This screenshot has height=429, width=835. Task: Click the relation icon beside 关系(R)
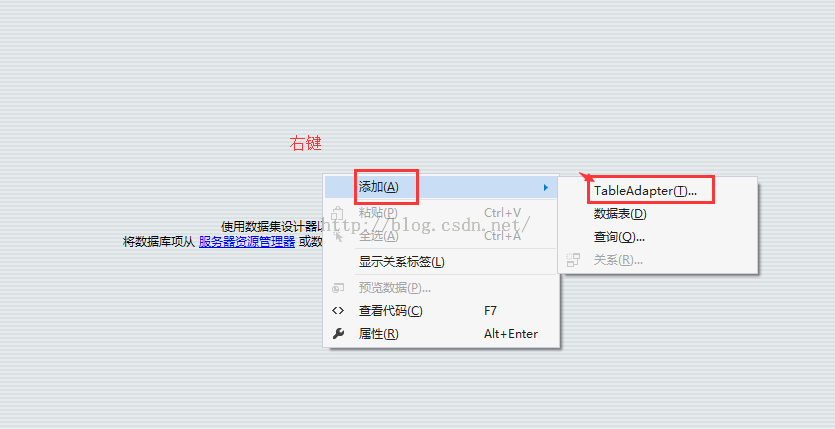pos(573,260)
